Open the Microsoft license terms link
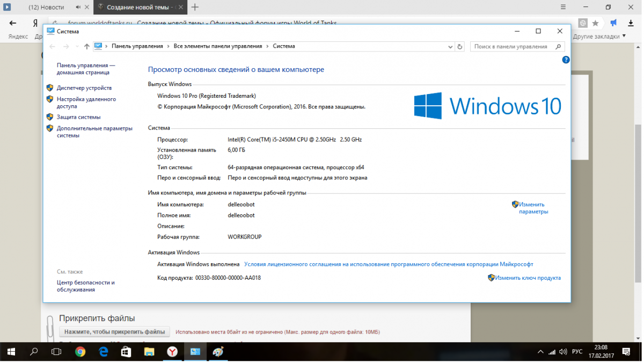 tap(389, 264)
